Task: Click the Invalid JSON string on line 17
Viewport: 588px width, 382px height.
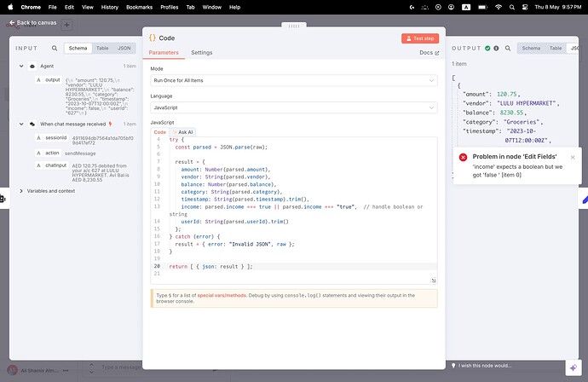Action: click(x=250, y=244)
